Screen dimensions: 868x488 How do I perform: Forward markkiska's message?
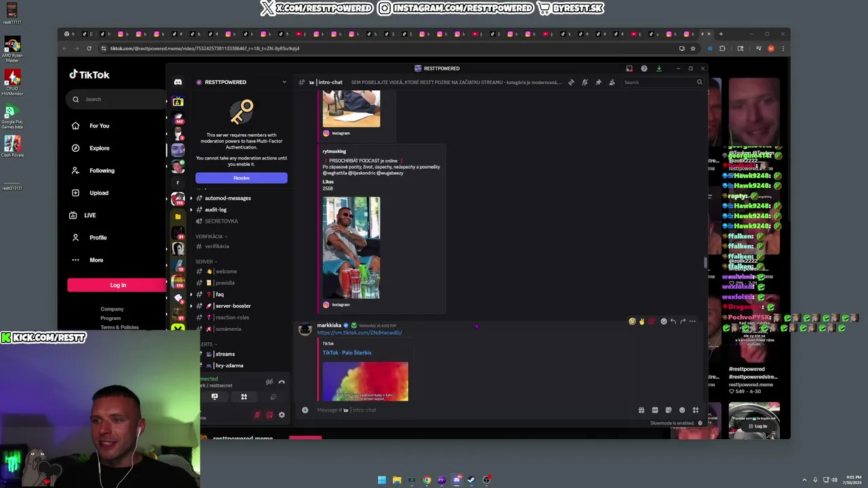click(x=683, y=321)
